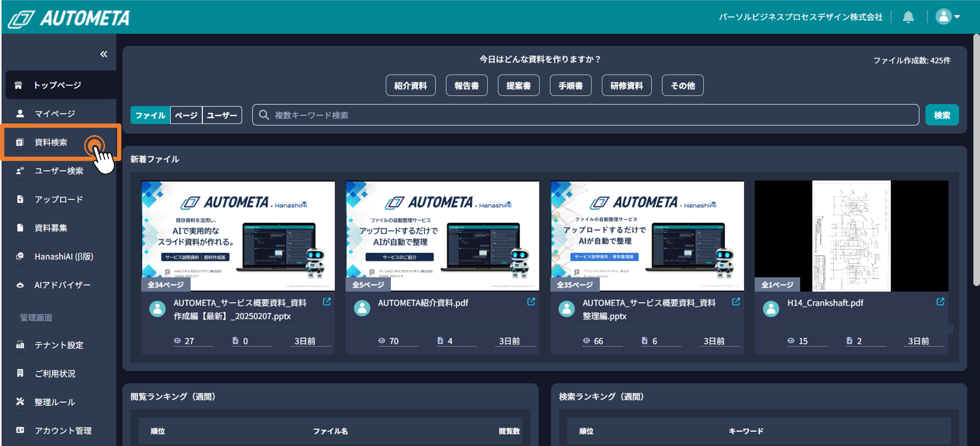Select the 提案書 template button
The width and height of the screenshot is (980, 446).
(x=518, y=86)
